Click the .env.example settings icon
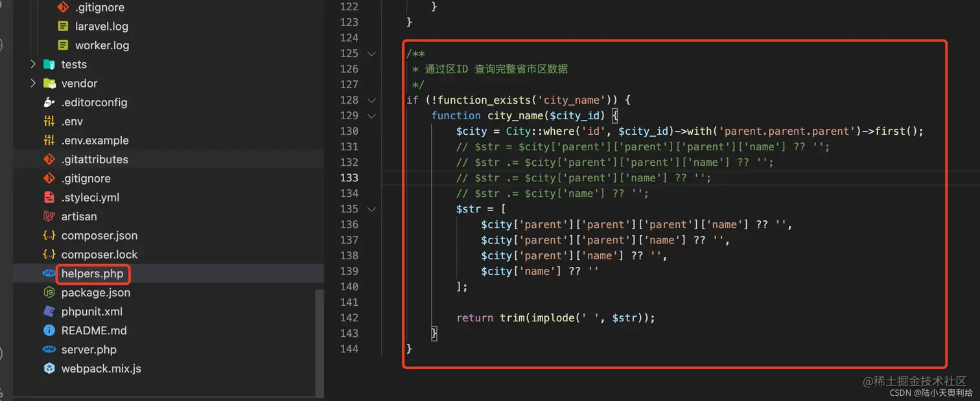This screenshot has width=980, height=401. pyautogui.click(x=49, y=140)
